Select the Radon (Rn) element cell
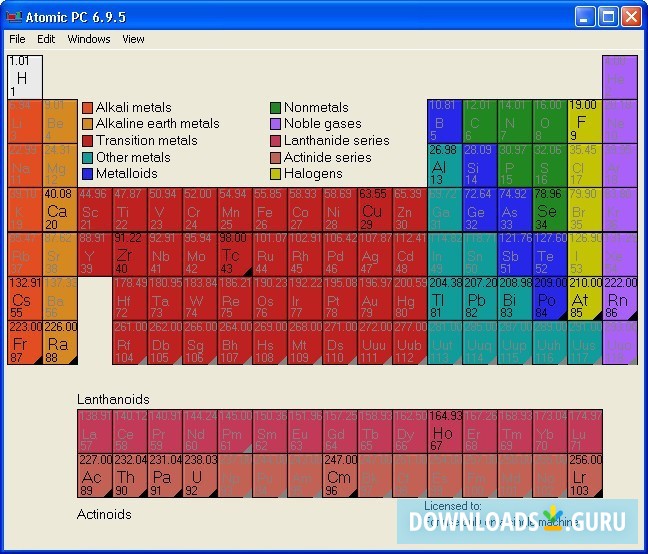This screenshot has height=554, width=648. point(620,298)
